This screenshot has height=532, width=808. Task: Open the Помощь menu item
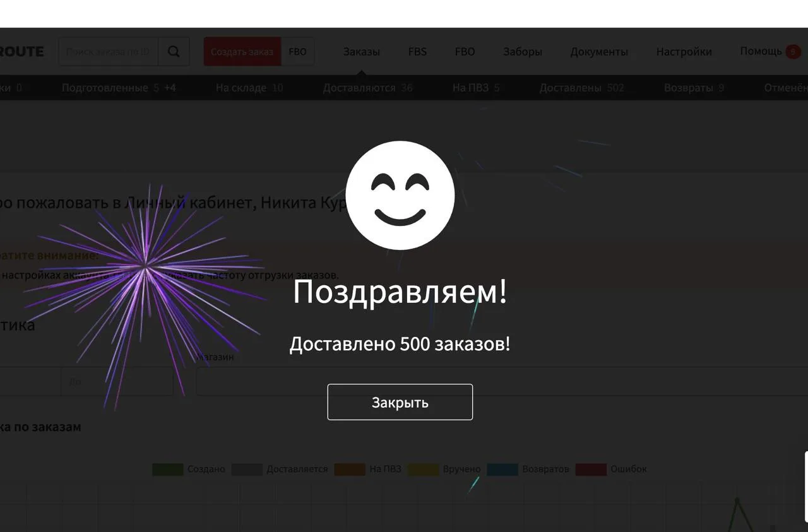tap(761, 51)
